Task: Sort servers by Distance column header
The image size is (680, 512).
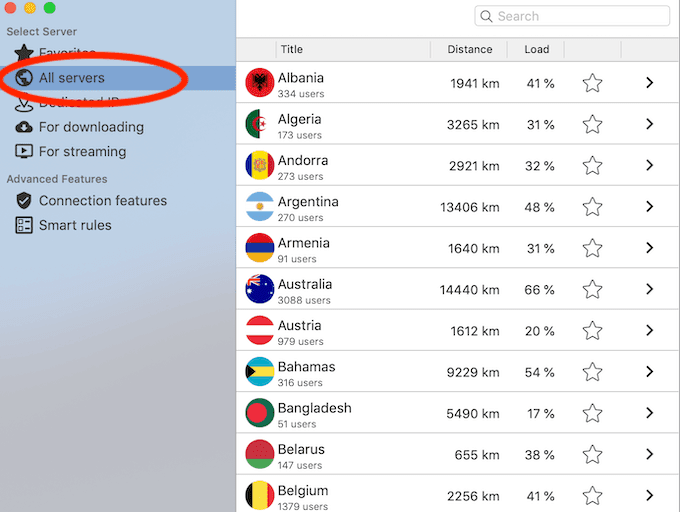Action: tap(469, 49)
